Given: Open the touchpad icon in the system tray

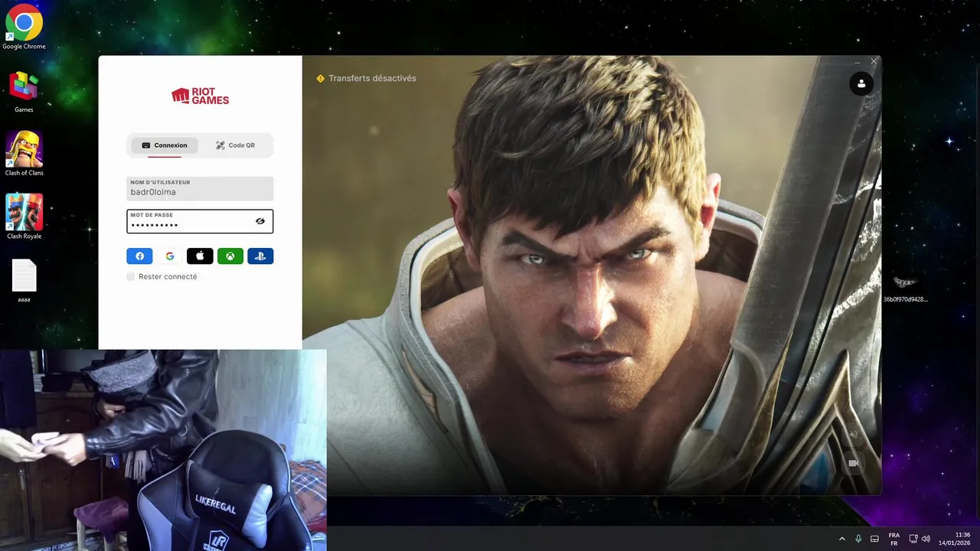Looking at the screenshot, I should (x=874, y=539).
